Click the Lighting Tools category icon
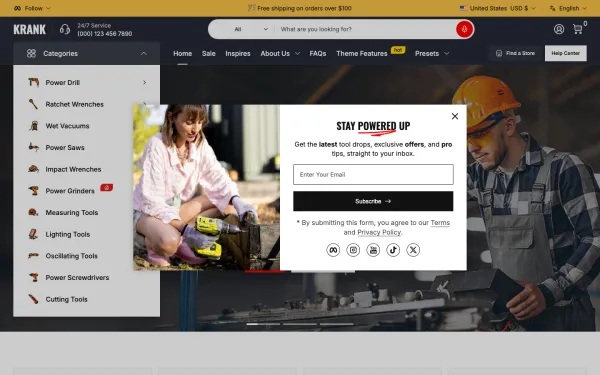Image resolution: width=600 pixels, height=375 pixels. click(33, 234)
